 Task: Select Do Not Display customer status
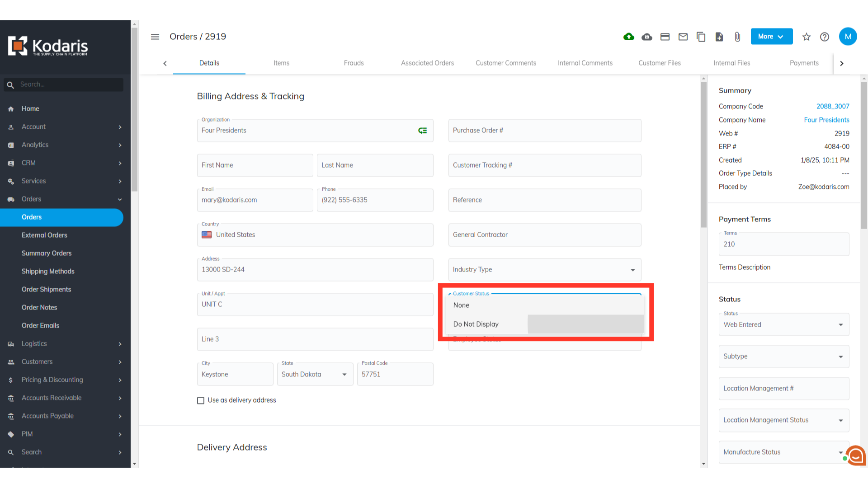(x=476, y=324)
